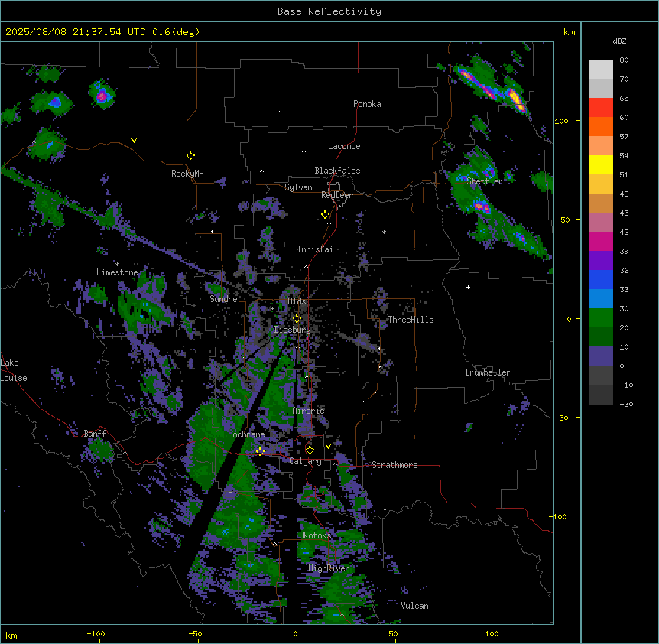Image resolution: width=659 pixels, height=644 pixels.
Task: Click the 80 value on the dBZ scale
Action: pos(624,60)
